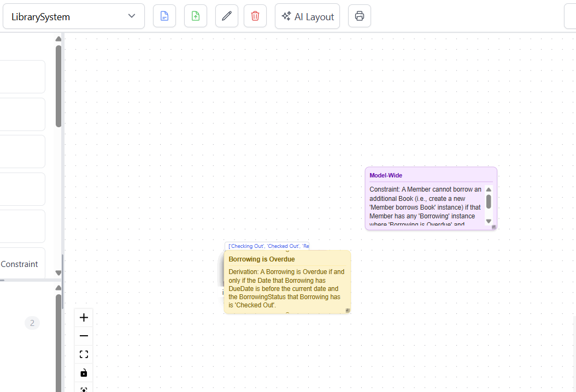Select the Model-Wide constraint note header
Viewport: 576px width, 392px height.
pos(386,175)
